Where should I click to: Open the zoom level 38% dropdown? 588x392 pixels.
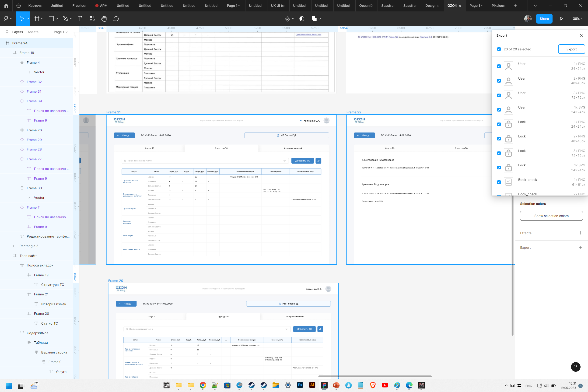578,19
